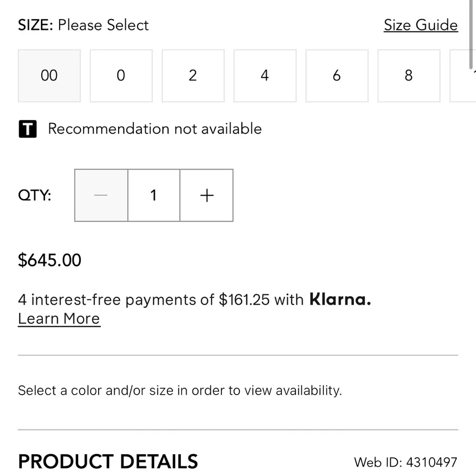The width and height of the screenshot is (476, 476).
Task: Click the Product Details heading
Action: (108, 461)
